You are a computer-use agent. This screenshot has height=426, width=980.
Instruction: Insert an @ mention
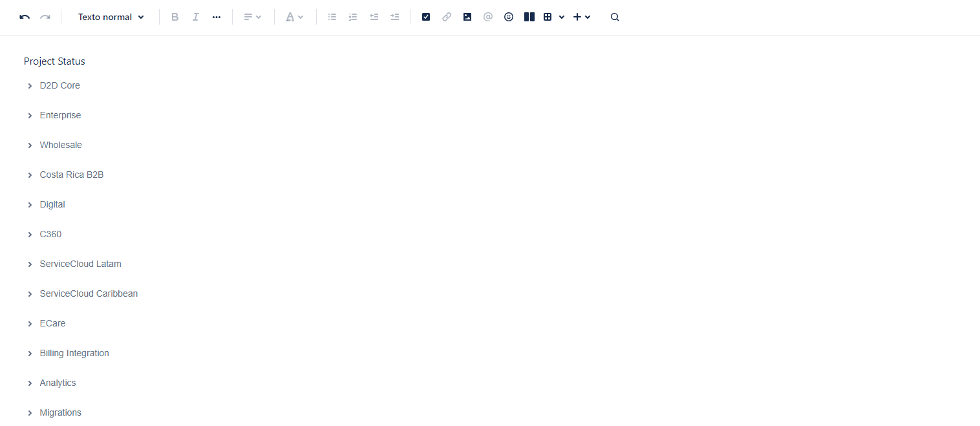point(488,17)
